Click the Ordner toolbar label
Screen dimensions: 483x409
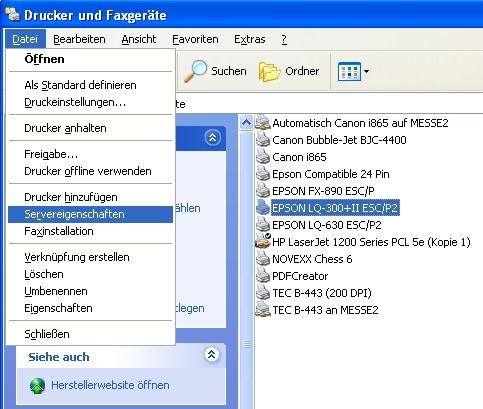[x=302, y=71]
